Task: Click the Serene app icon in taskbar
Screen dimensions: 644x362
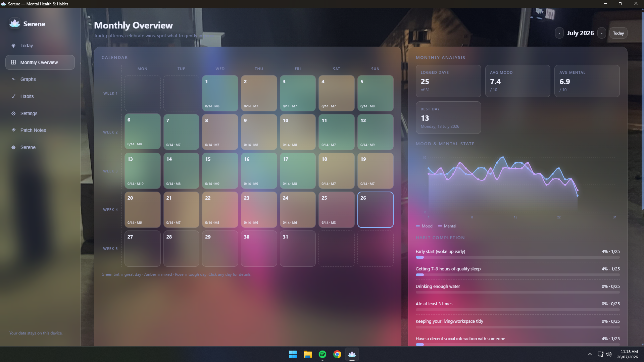Action: click(x=352, y=354)
